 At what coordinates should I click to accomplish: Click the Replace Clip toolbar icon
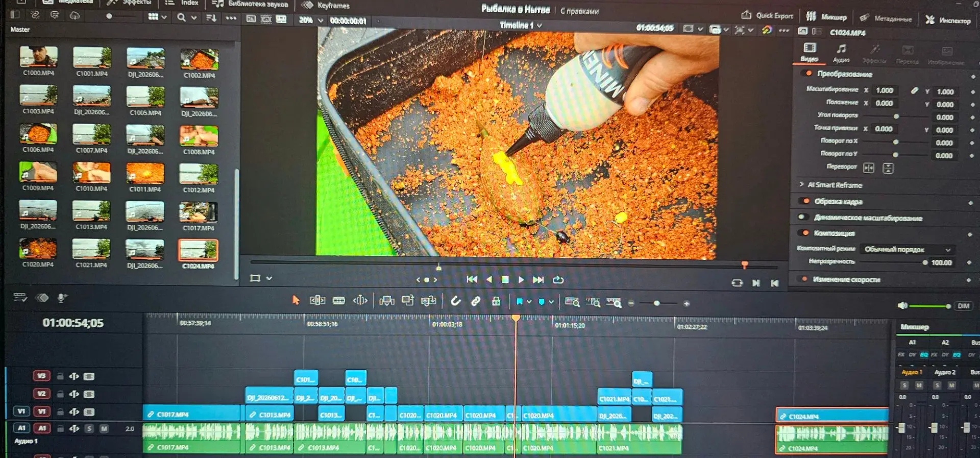[x=428, y=301]
